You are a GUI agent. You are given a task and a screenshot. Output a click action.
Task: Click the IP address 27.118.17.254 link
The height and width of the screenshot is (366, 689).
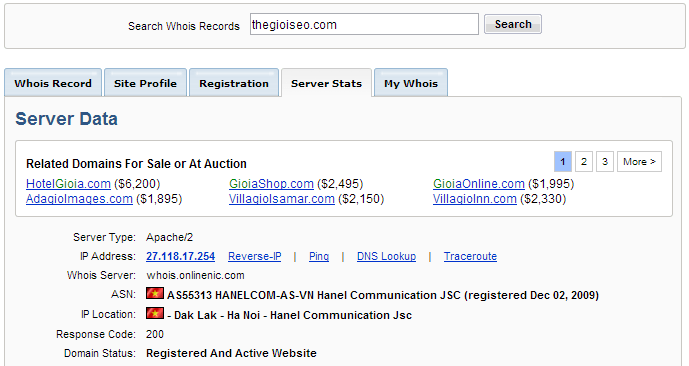(181, 256)
